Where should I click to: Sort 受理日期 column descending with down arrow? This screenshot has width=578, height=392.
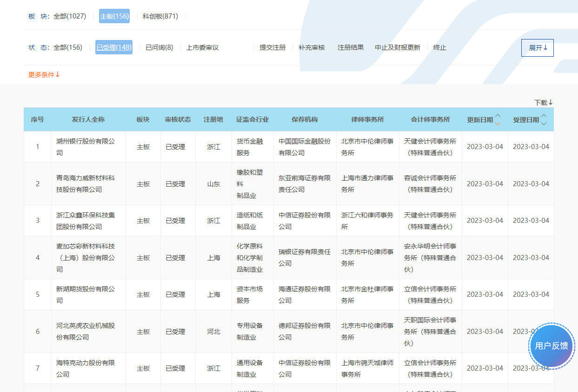(544, 124)
